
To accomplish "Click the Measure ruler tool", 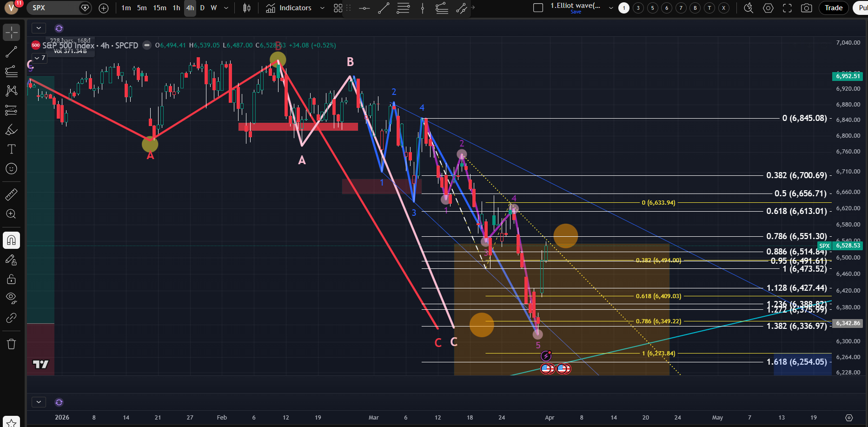I will (x=11, y=194).
